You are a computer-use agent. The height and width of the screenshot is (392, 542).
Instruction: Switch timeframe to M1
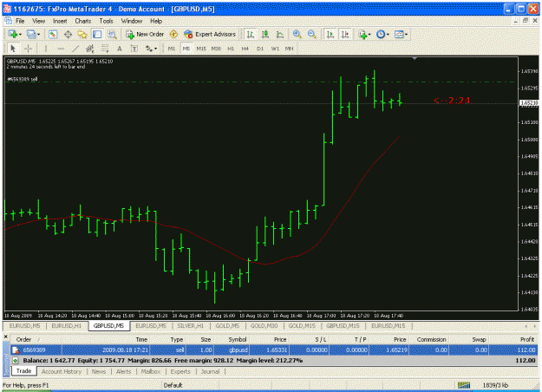172,49
